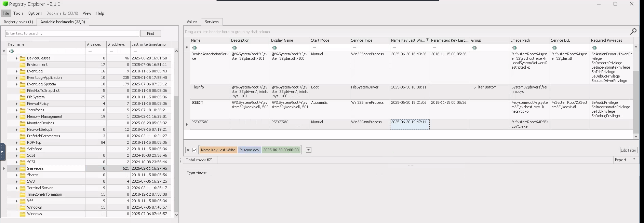Switch to the Registry hives (1) tab

point(18,22)
